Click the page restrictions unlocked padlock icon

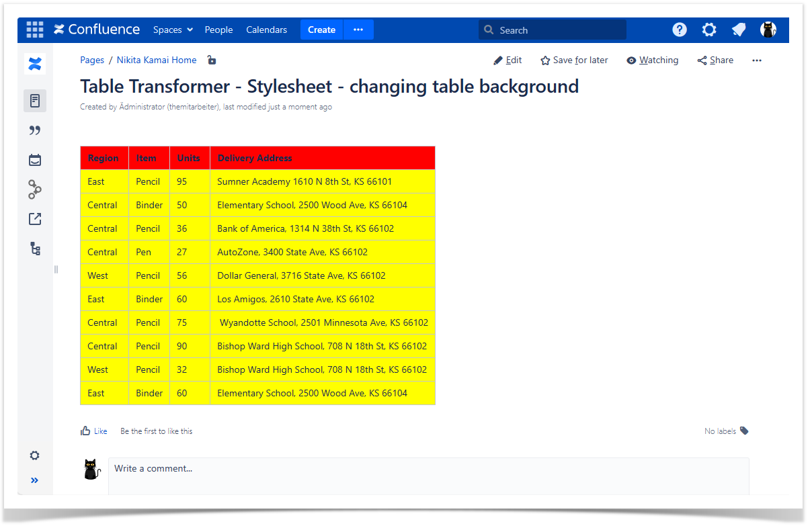click(x=212, y=60)
